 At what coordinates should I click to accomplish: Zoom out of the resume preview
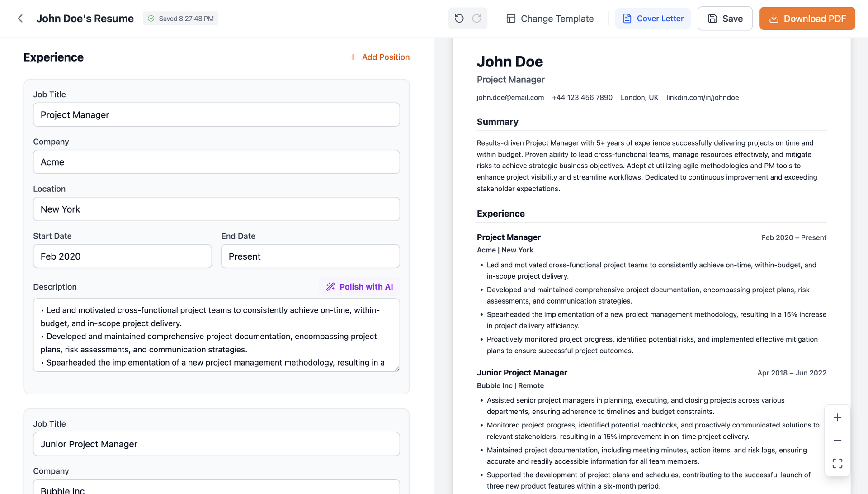[838, 440]
